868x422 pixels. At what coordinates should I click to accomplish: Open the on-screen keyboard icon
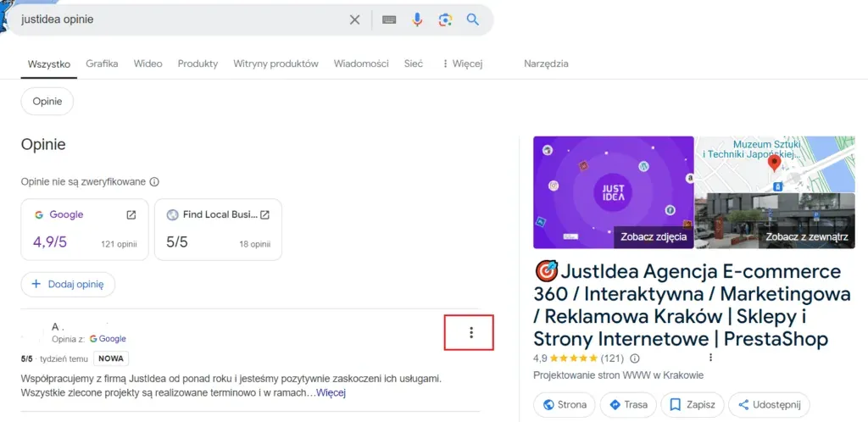(x=389, y=19)
